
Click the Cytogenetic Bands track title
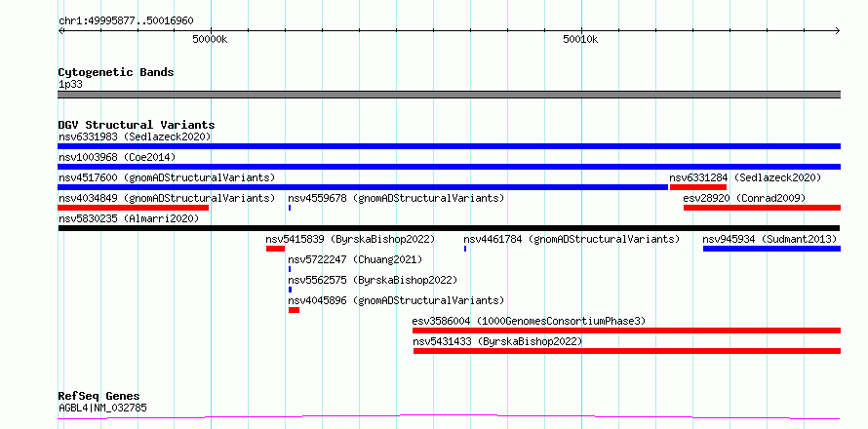click(x=116, y=72)
